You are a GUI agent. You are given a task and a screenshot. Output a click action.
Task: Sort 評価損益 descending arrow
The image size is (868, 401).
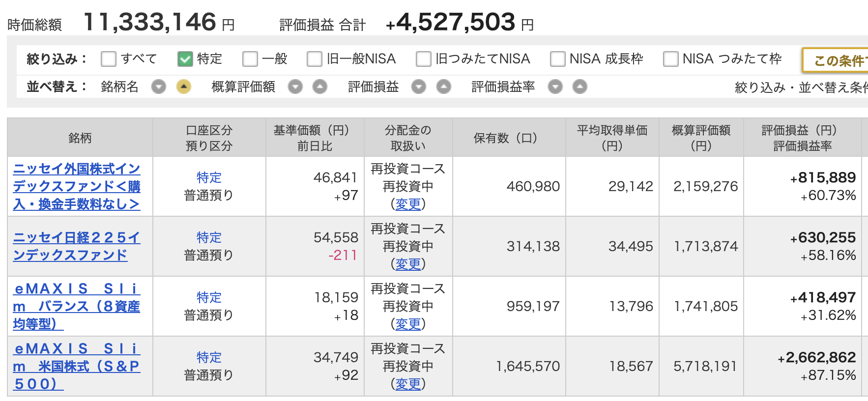[418, 87]
